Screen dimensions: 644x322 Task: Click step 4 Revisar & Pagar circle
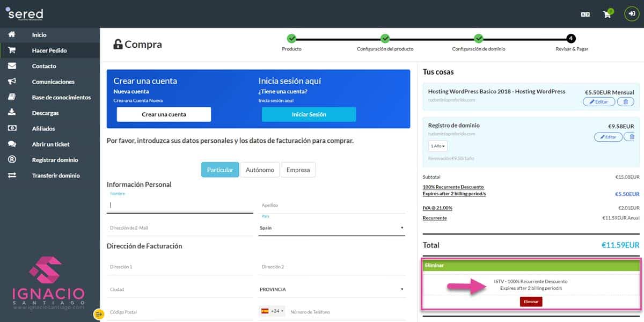571,39
